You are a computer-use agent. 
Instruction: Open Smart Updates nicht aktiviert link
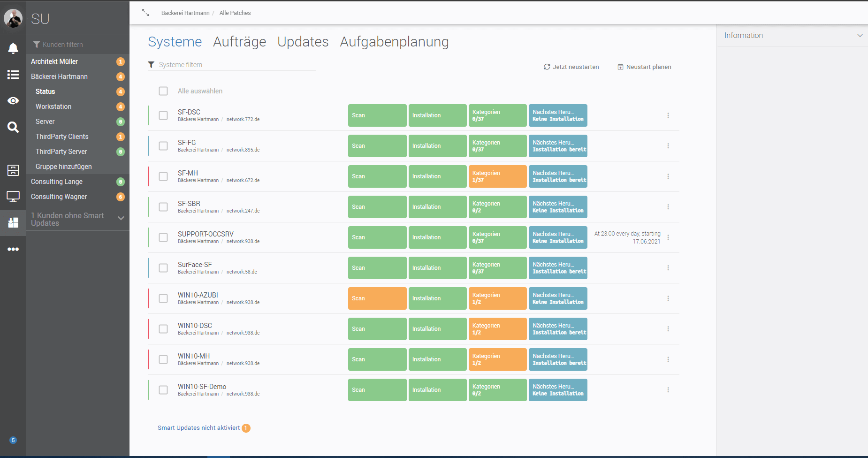point(198,428)
